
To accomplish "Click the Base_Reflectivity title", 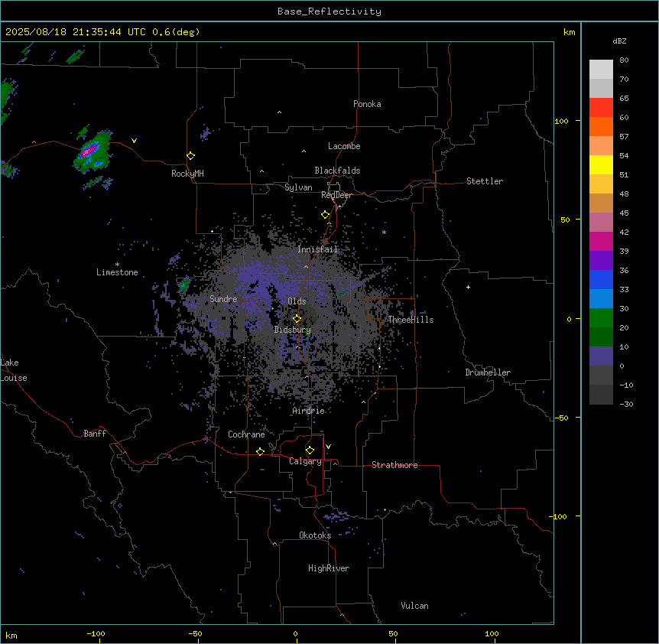I will pyautogui.click(x=329, y=11).
